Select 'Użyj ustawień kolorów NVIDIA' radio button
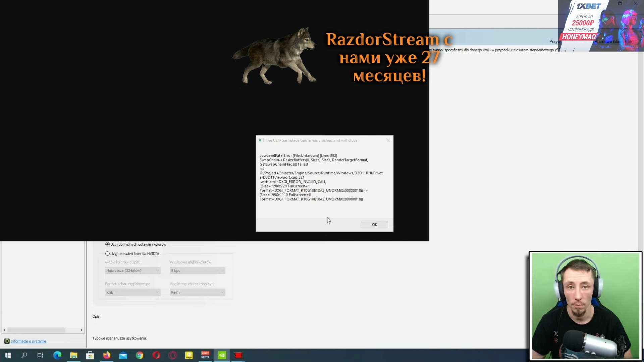 107,254
